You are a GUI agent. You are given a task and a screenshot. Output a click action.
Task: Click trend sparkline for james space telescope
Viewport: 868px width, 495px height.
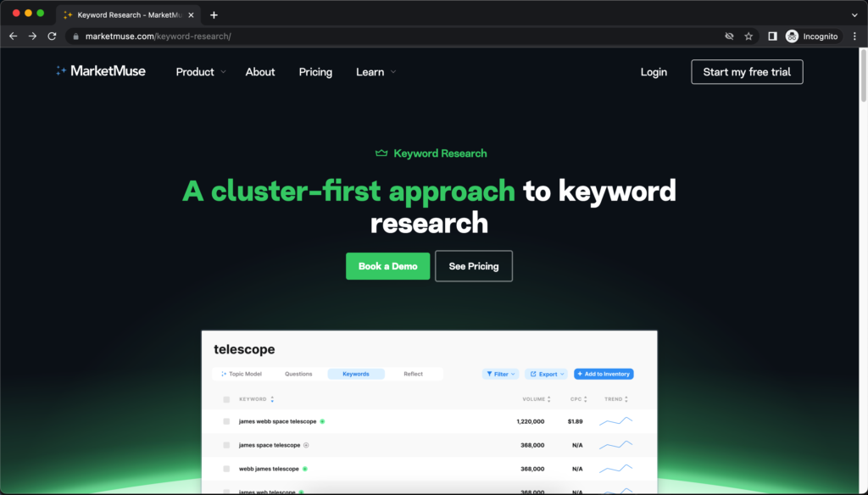point(615,445)
